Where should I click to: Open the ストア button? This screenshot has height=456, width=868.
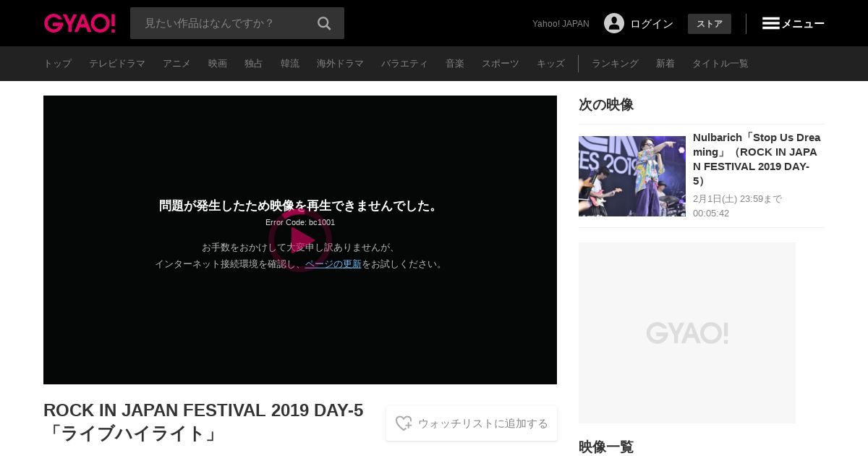pos(710,24)
